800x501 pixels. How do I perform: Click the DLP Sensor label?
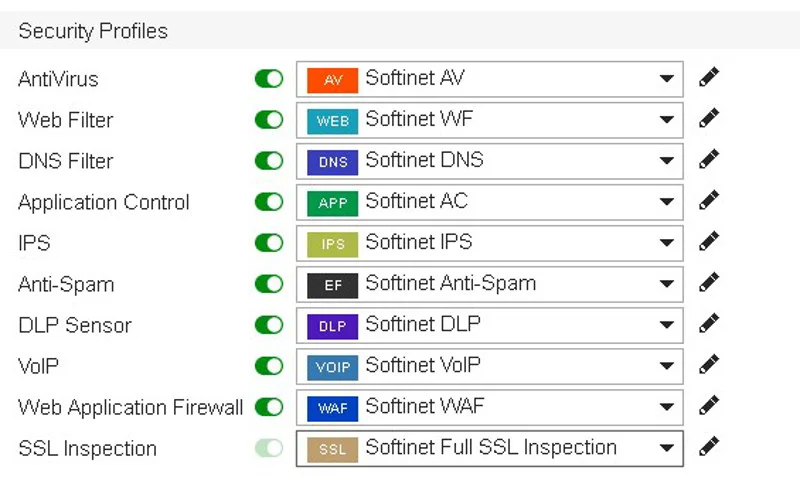[x=75, y=325]
